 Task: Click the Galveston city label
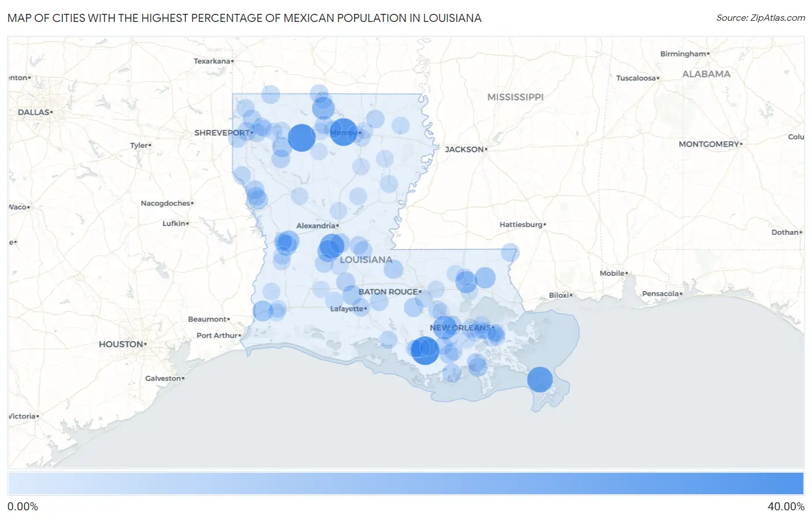pos(163,379)
